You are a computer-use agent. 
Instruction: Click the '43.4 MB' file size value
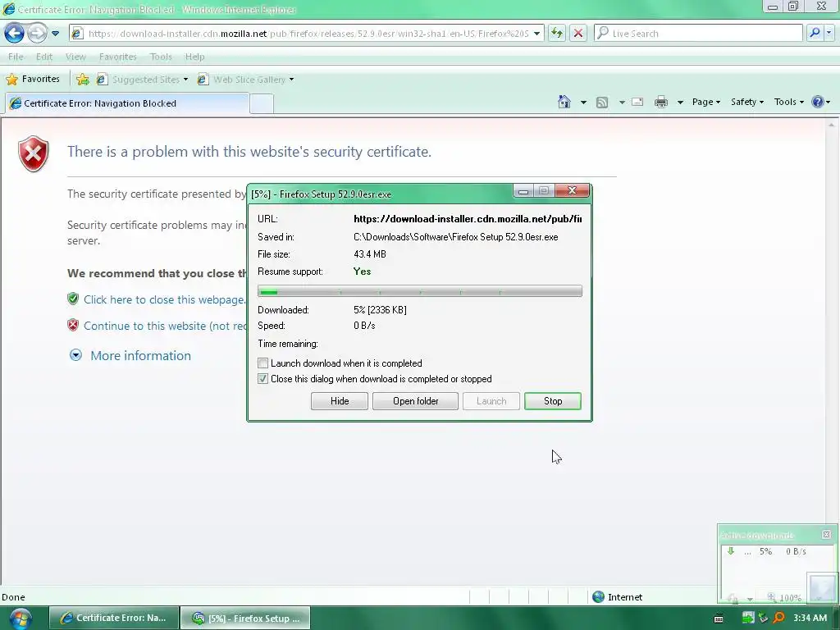[x=370, y=254]
